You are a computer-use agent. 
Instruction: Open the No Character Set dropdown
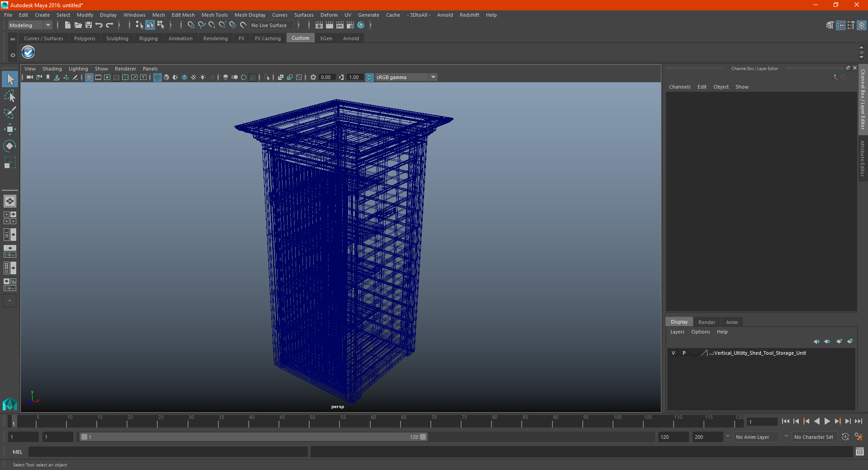pyautogui.click(x=814, y=437)
